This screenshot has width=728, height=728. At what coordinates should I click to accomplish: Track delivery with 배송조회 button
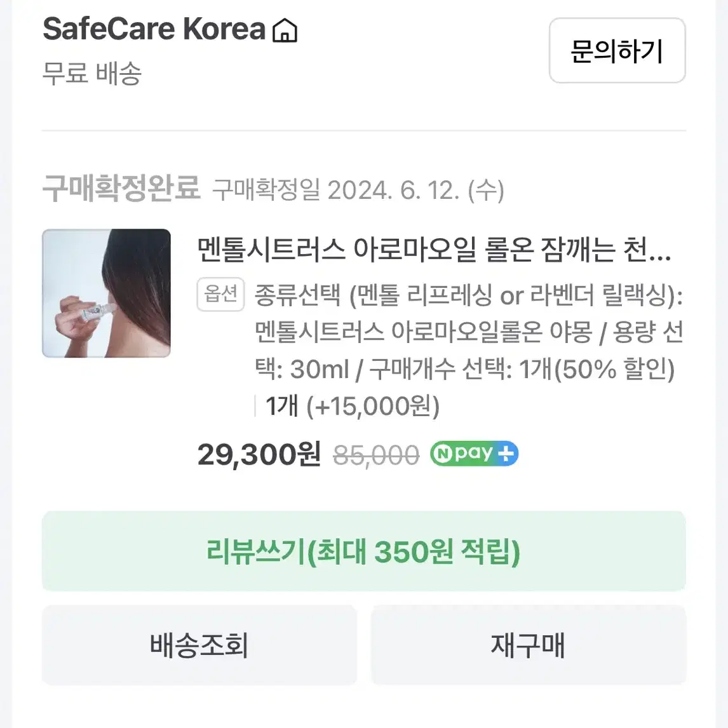pos(199,645)
